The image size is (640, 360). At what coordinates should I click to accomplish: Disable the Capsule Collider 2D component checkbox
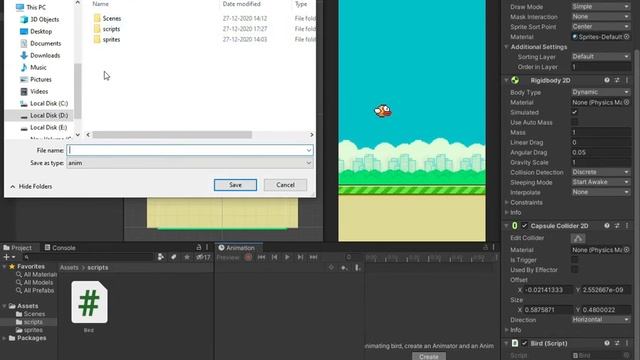(524, 226)
